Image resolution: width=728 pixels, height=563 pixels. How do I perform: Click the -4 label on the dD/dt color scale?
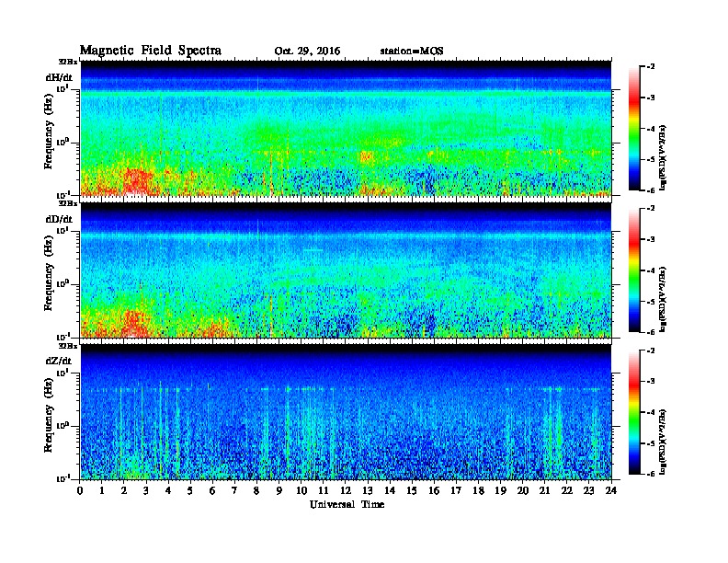click(x=651, y=270)
